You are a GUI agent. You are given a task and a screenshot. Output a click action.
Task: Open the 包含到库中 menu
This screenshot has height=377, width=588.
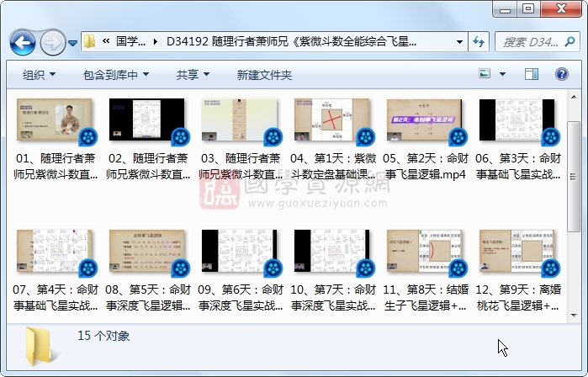pyautogui.click(x=115, y=75)
